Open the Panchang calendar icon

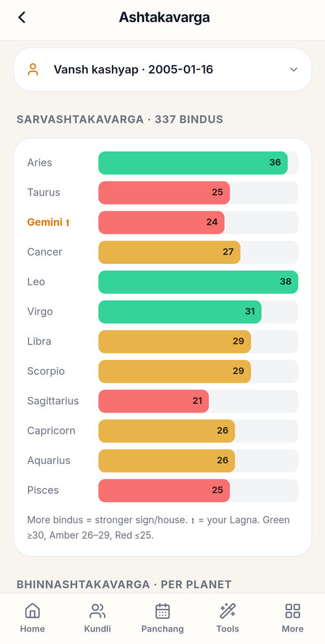pos(162,611)
